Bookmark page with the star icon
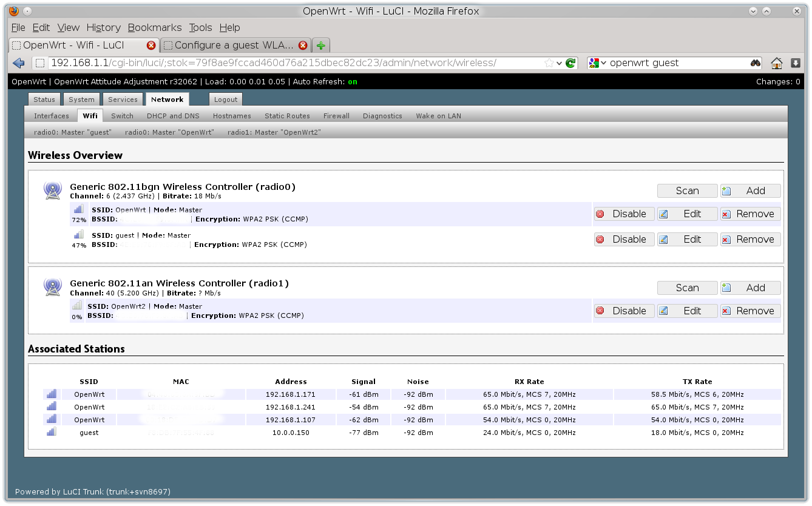 (549, 63)
